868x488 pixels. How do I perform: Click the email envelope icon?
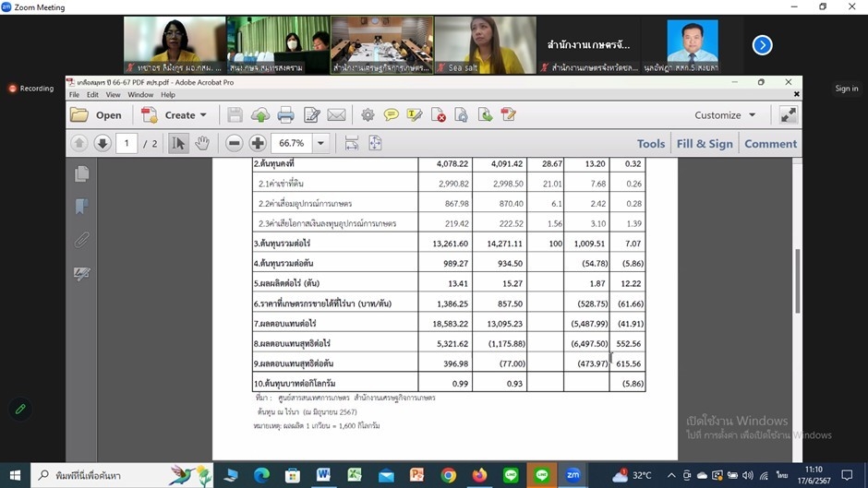(x=336, y=115)
